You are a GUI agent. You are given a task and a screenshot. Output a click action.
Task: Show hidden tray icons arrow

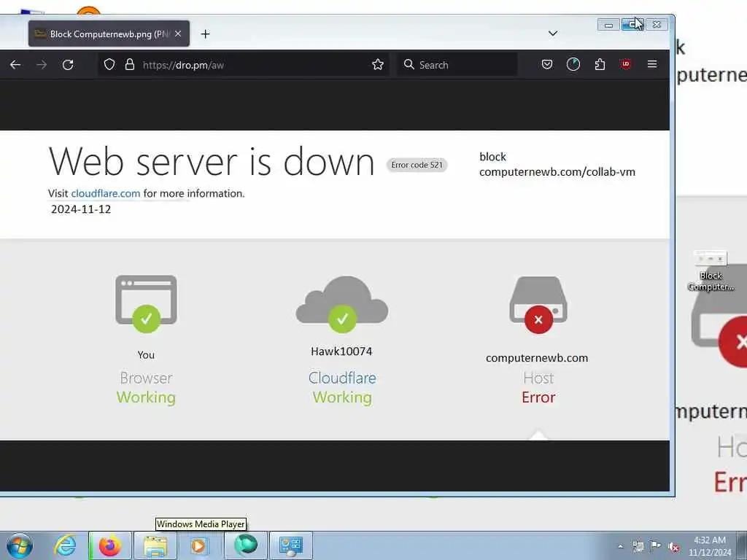click(620, 547)
